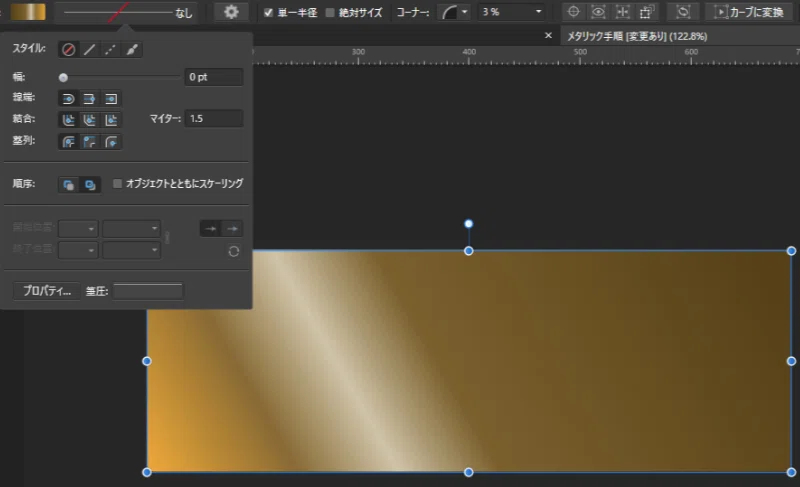Enable オブジェクトとともにスケーリング checkbox
800x487 pixels.
click(117, 183)
